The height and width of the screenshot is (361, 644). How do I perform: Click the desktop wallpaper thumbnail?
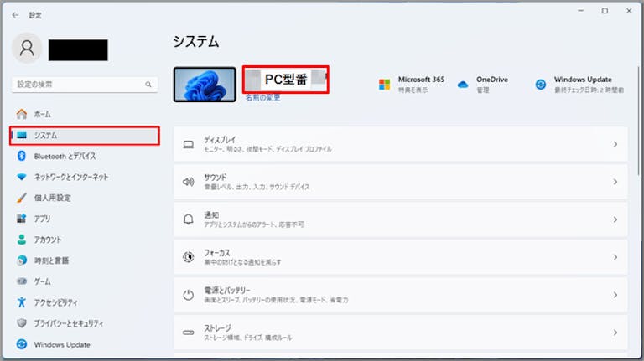coord(205,85)
